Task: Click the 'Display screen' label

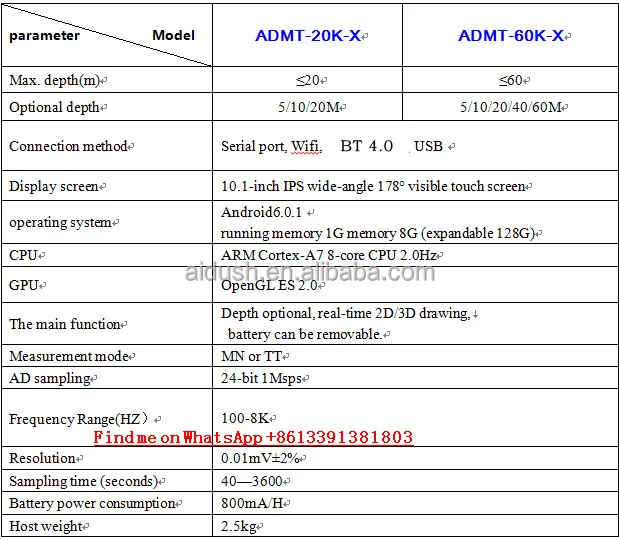Action: click(54, 186)
